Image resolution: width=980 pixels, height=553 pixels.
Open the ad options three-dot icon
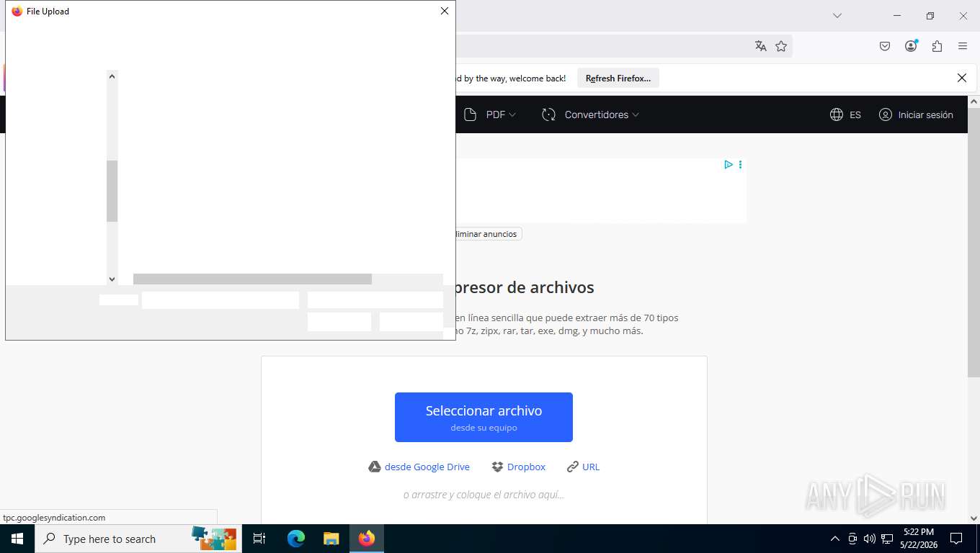pyautogui.click(x=740, y=165)
